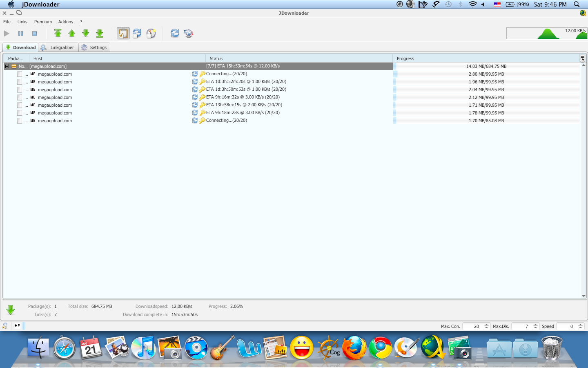This screenshot has height=368, width=588.
Task: Open the ? help menu
Action: 81,22
